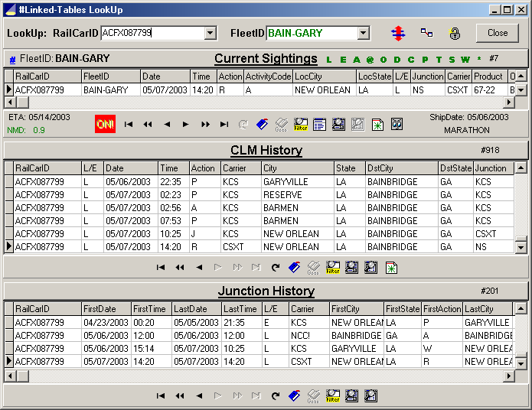The image size is (532, 410).
Task: Click Filter icon in Current Sightings toolbar
Action: point(301,124)
